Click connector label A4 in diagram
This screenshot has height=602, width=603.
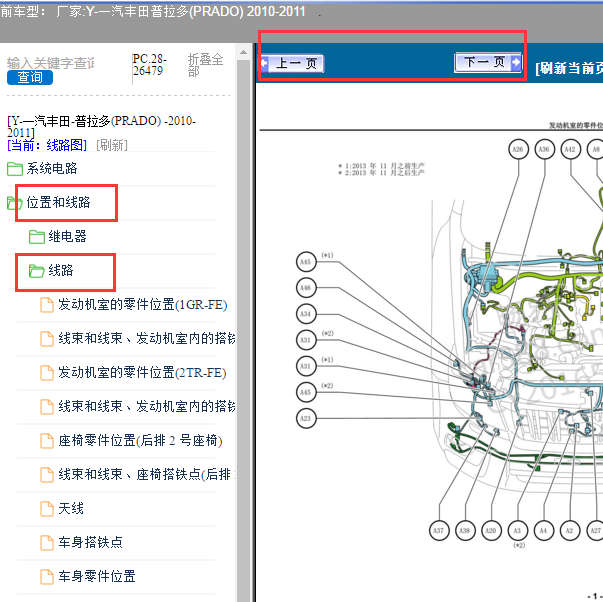tap(543, 531)
